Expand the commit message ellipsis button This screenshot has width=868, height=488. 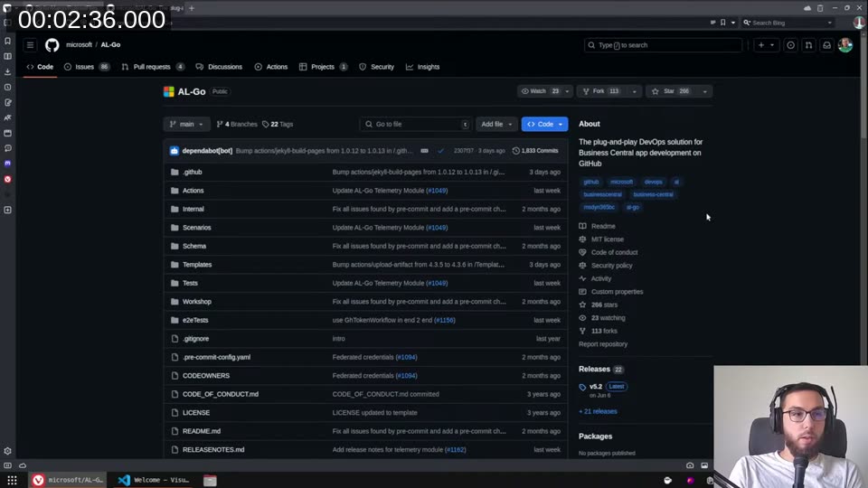pyautogui.click(x=424, y=151)
